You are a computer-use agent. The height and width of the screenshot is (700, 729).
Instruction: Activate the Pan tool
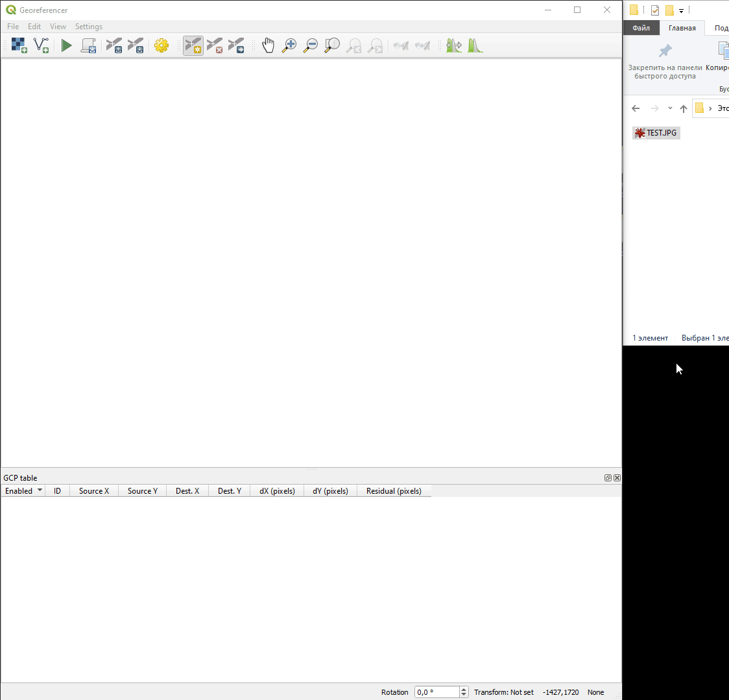coord(268,45)
